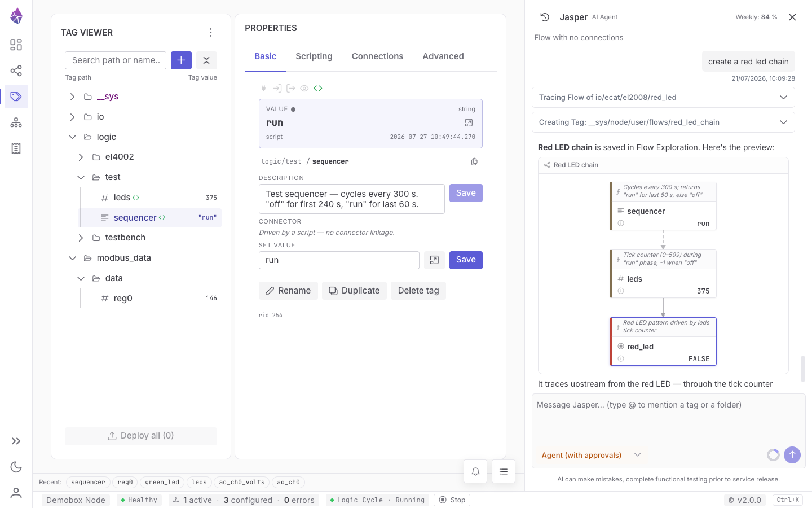Viewport: 812px width, 508px height.
Task: Expand Tracing Flow of io/ecat/el2008/red_led step
Action: [x=663, y=98]
